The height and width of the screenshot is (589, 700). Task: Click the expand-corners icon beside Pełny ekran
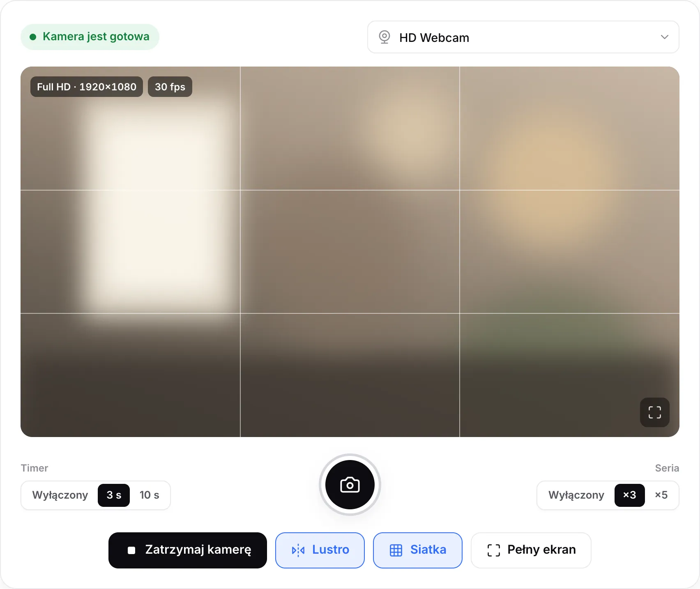(x=493, y=550)
